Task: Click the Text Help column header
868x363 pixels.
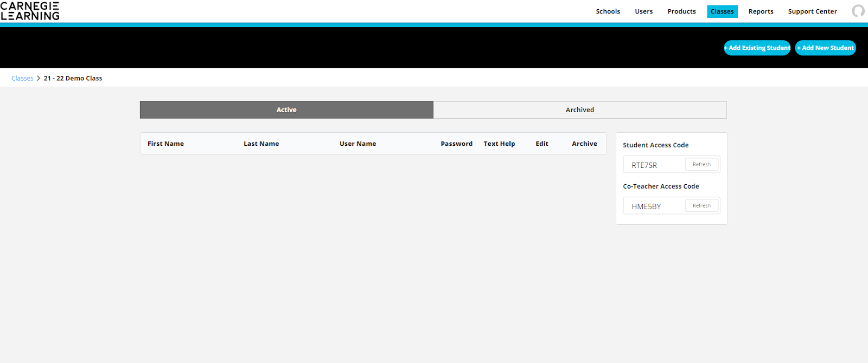Action: click(499, 144)
